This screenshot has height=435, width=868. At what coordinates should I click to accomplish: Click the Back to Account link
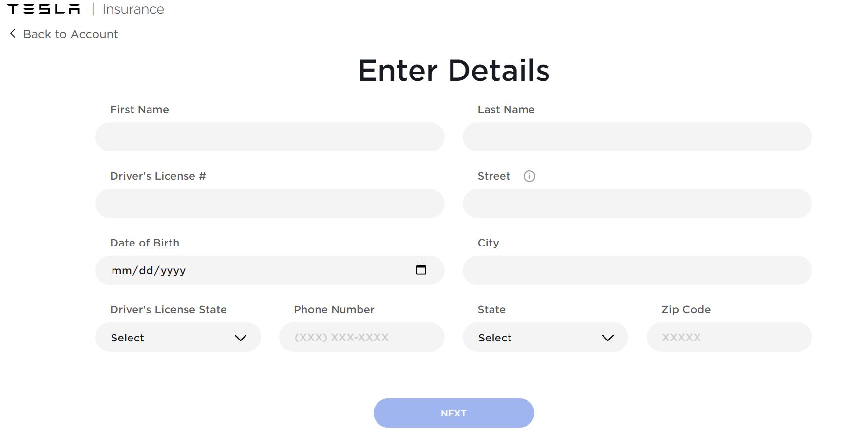[x=71, y=34]
